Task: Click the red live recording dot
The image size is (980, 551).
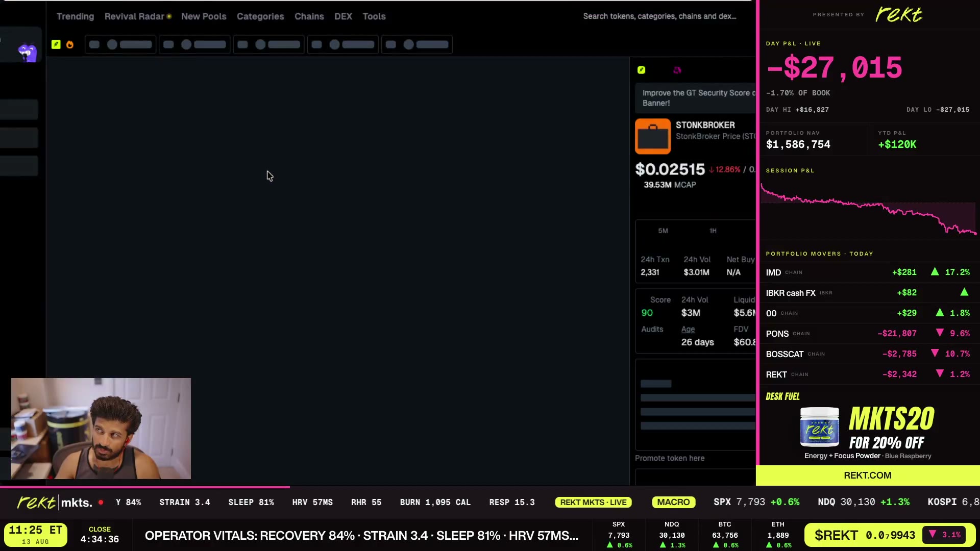Action: 101,503
